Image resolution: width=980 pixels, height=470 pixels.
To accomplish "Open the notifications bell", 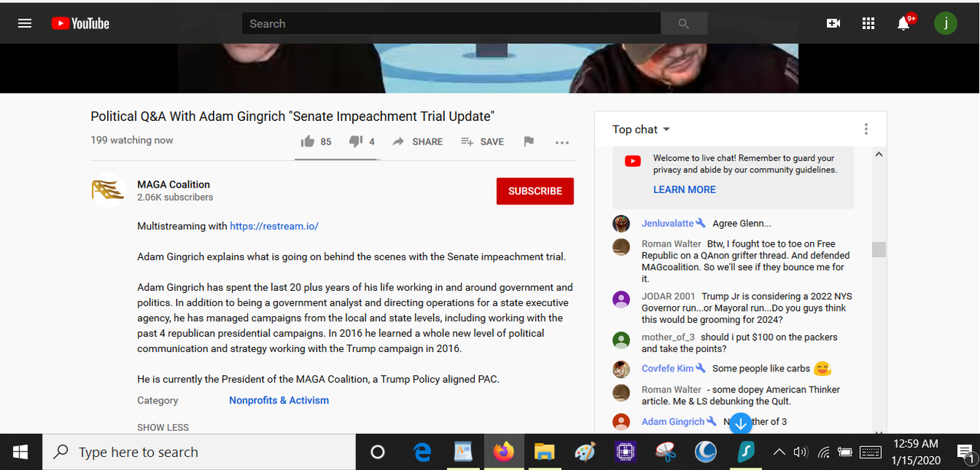I will point(903,24).
